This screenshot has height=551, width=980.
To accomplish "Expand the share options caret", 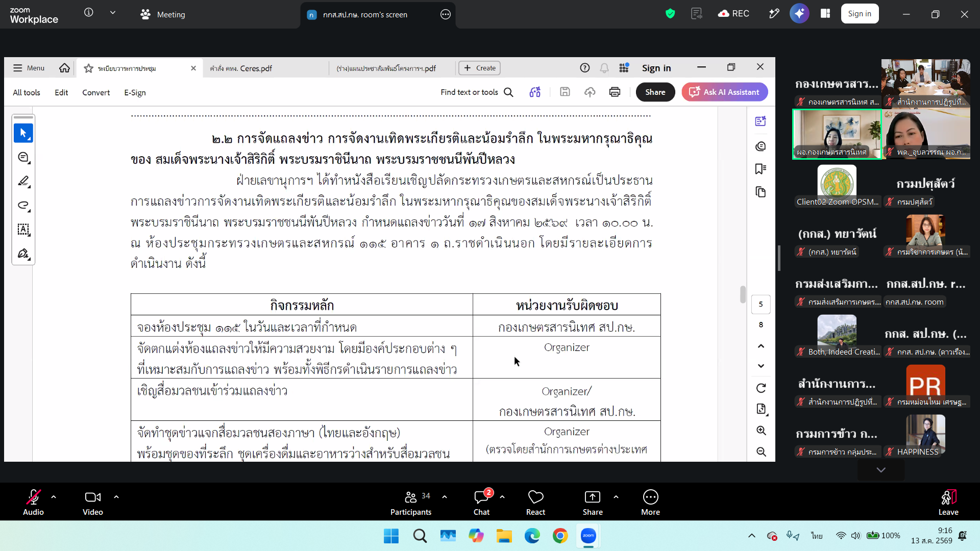I will [616, 496].
